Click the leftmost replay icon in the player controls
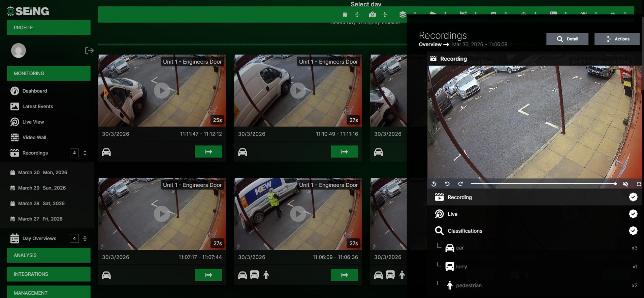644x298 pixels. click(x=434, y=184)
